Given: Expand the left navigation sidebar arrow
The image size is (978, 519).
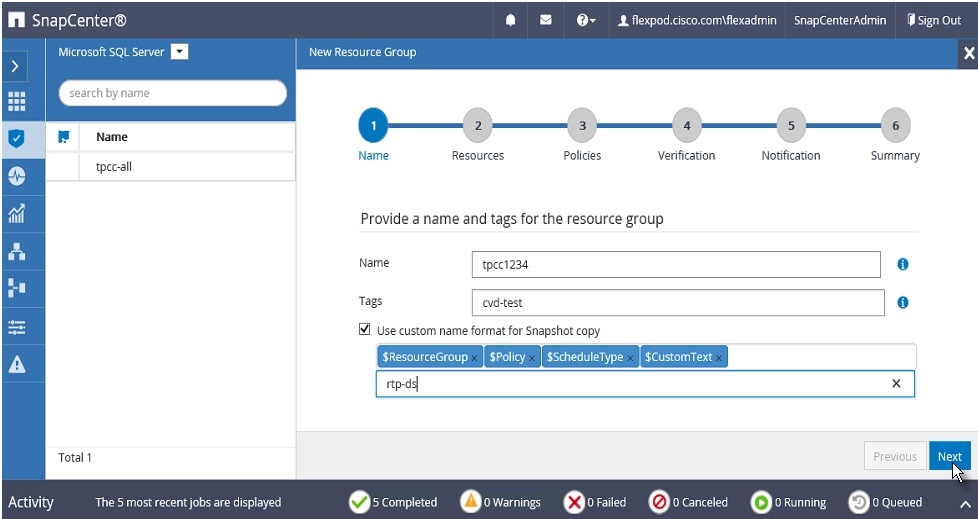Looking at the screenshot, I should 16,66.
